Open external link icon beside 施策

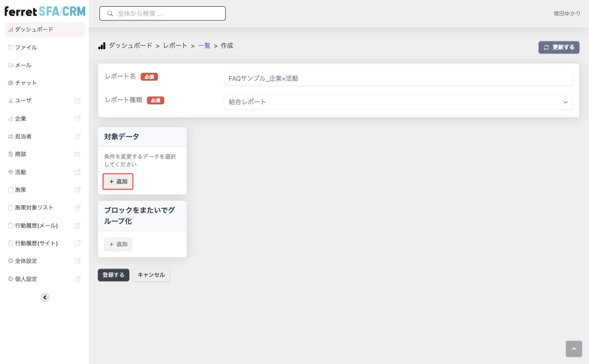pos(77,190)
